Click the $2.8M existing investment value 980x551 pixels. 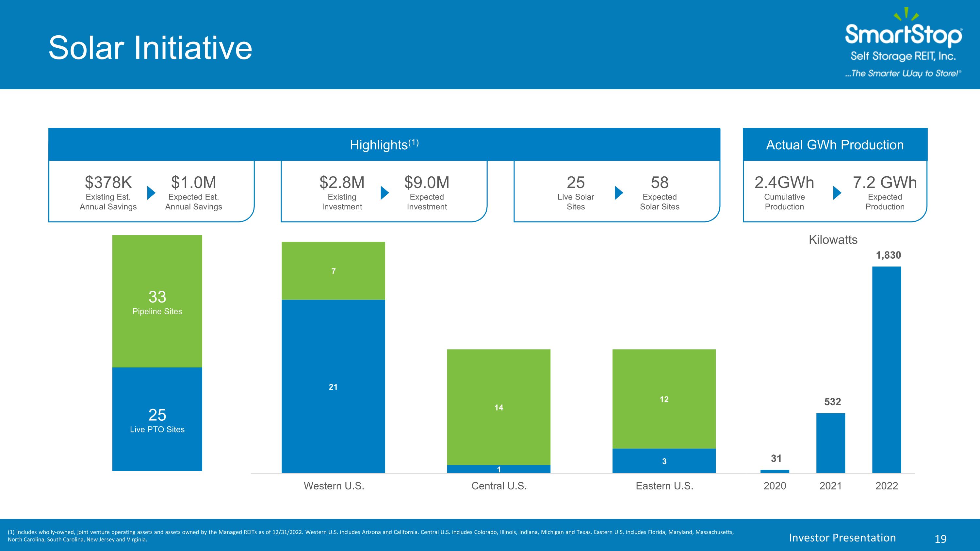point(342,183)
